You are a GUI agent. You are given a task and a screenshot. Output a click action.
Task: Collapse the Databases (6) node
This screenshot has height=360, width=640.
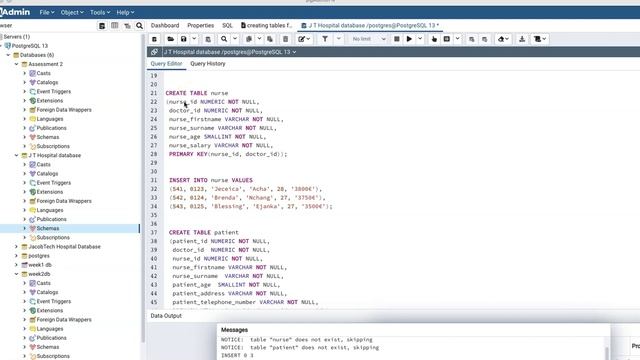8,55
